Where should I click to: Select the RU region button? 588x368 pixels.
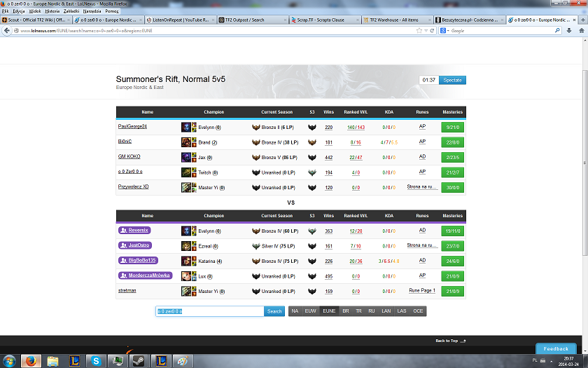(x=372, y=311)
